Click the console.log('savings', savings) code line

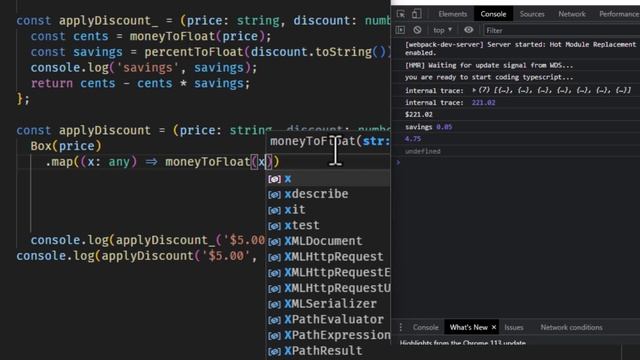[144, 68]
